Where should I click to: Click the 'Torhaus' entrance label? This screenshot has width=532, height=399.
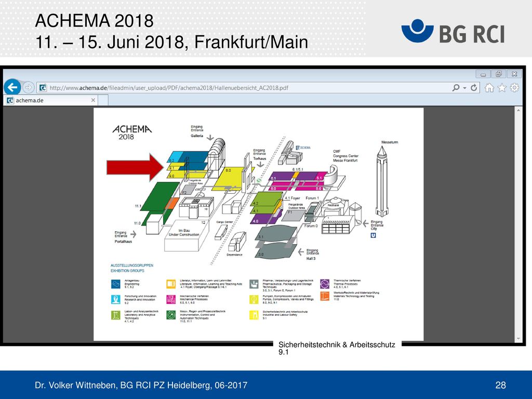click(x=260, y=158)
